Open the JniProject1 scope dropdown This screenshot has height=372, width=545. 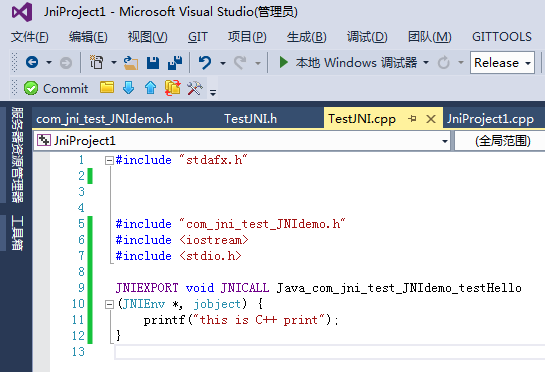tap(445, 141)
